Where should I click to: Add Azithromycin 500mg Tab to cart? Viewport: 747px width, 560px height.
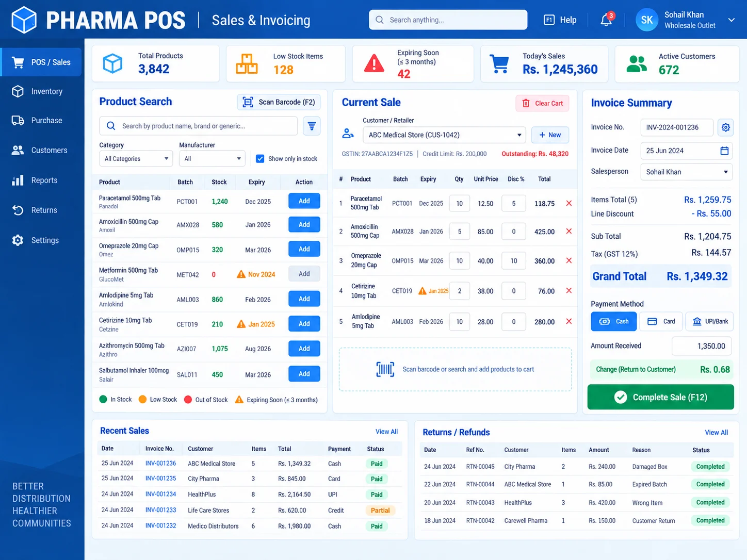tap(304, 349)
